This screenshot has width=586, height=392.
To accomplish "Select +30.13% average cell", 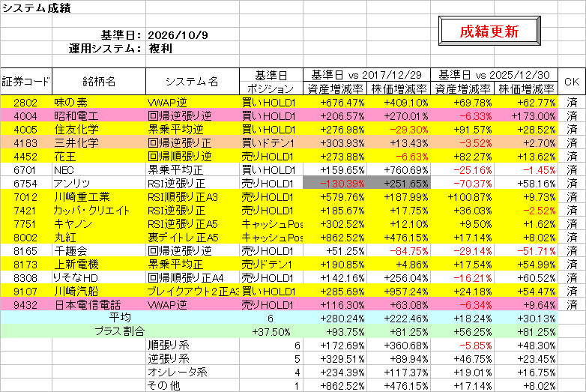I will (526, 318).
